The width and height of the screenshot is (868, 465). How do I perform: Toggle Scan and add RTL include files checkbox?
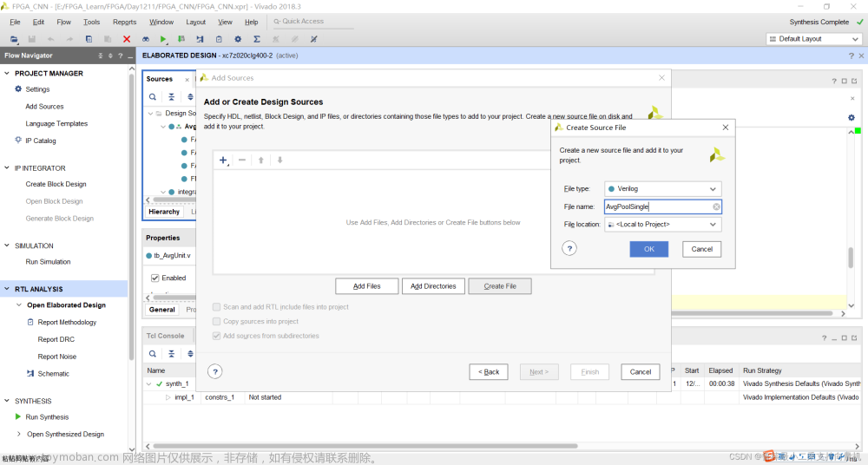[x=216, y=307]
